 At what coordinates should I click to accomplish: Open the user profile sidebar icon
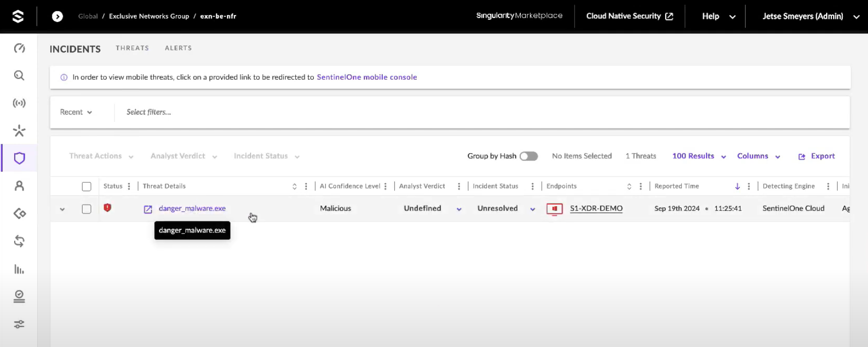19,186
